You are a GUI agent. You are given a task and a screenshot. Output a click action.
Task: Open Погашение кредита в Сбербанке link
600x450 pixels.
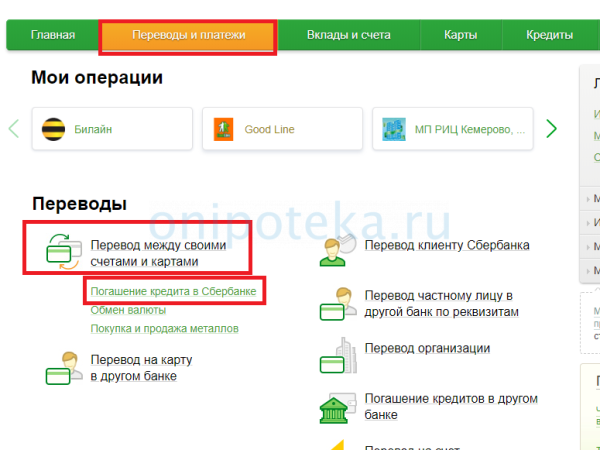[173, 291]
